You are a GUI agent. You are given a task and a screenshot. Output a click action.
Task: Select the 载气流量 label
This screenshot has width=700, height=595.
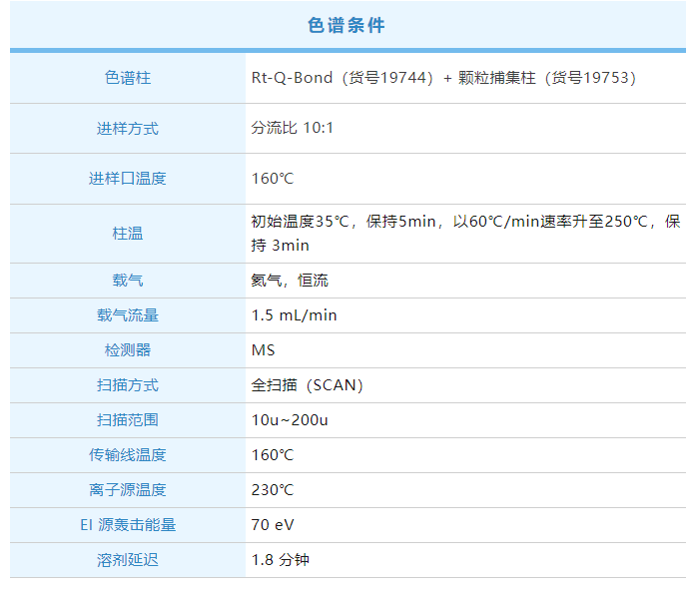coord(128,315)
